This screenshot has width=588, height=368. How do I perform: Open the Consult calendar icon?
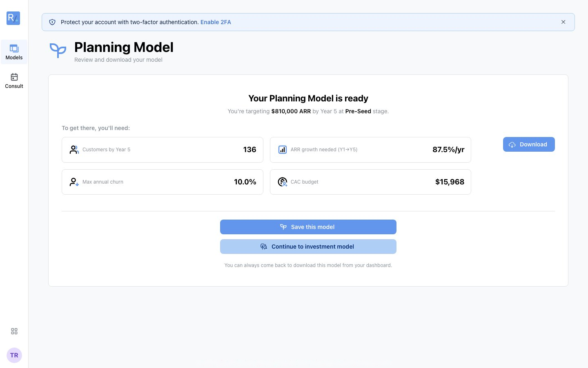[x=14, y=77]
